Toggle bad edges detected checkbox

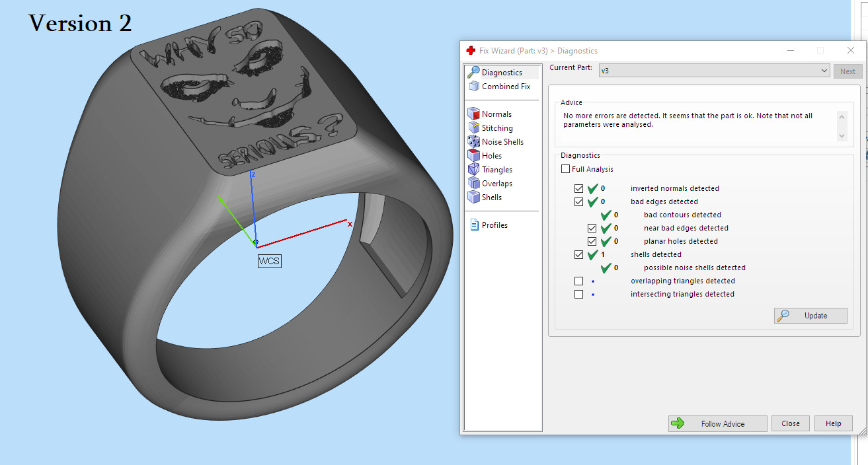pos(579,202)
